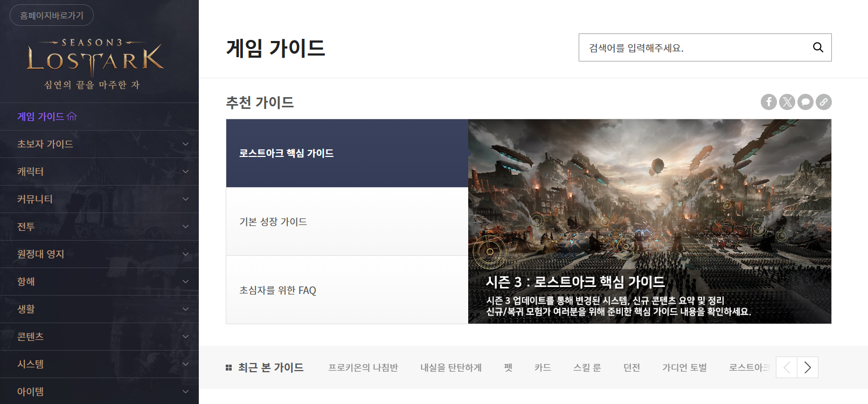This screenshot has width=868, height=404.
Task: Select the 게임 가이드 menu item
Action: click(x=99, y=117)
